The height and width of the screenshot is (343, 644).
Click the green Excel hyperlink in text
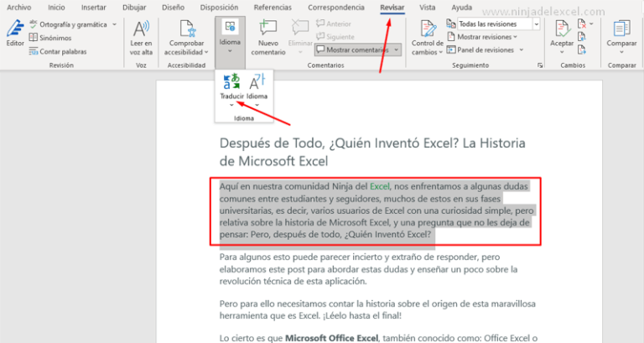pos(380,186)
